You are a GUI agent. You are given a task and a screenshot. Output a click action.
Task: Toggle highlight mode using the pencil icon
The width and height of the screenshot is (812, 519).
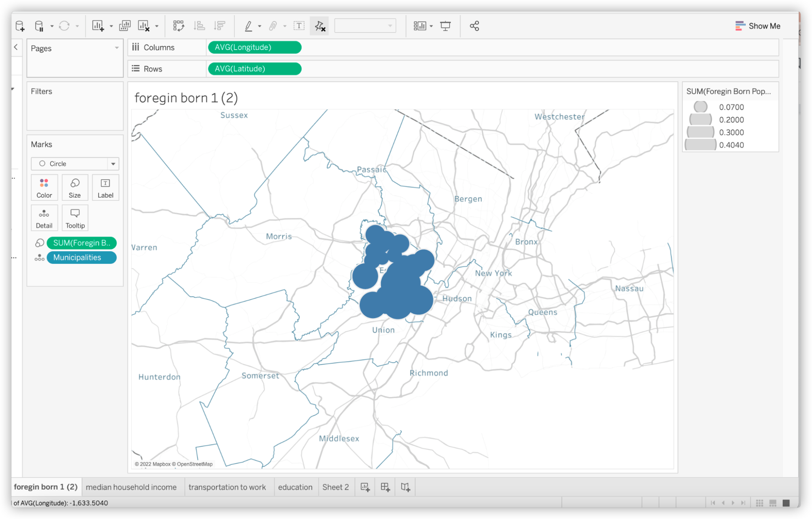tap(248, 25)
